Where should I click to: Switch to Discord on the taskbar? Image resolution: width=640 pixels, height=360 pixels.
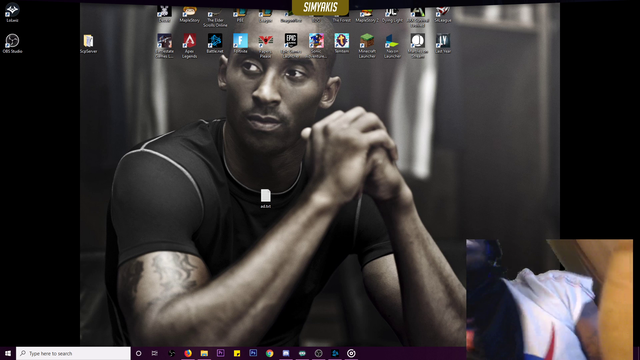(286, 353)
